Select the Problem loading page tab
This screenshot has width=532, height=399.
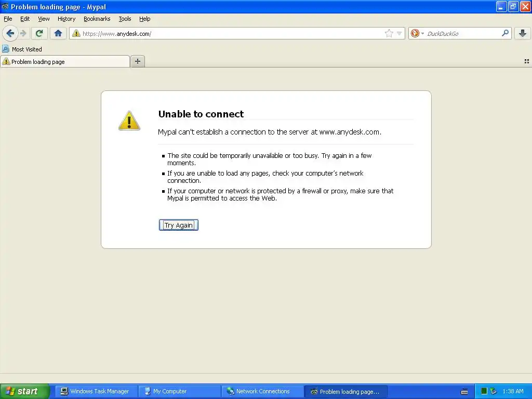coord(65,62)
